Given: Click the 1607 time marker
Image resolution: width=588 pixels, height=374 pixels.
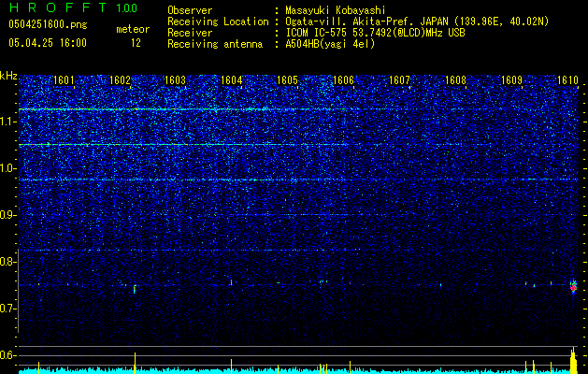Looking at the screenshot, I should [x=400, y=80].
